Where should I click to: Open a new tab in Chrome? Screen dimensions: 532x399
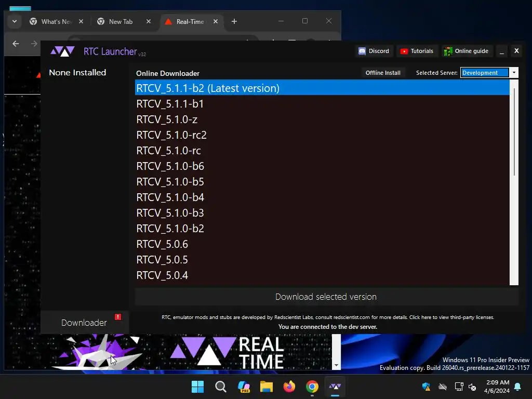(234, 21)
